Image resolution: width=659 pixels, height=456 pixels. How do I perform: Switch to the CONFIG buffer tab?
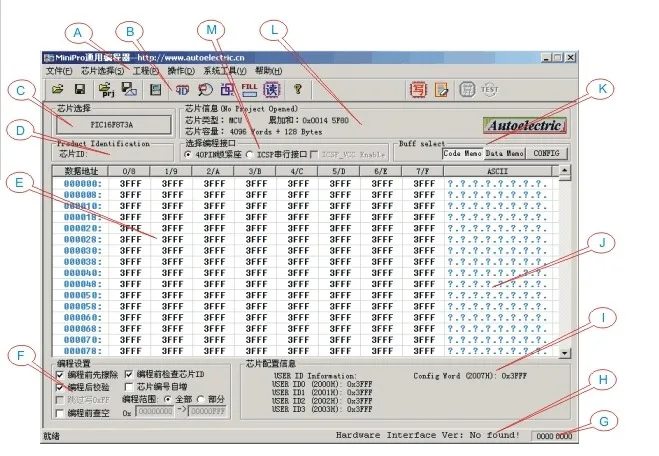[546, 153]
